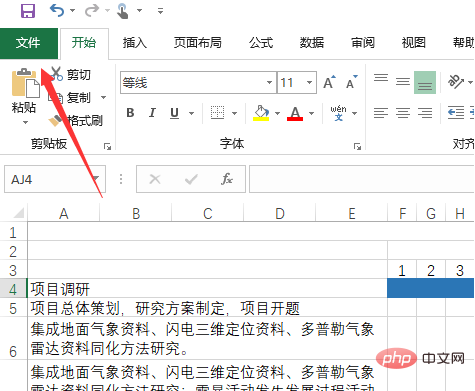Open Customize Quick Access Toolbar menu
Viewport: 475px width, 391px height.
click(x=160, y=11)
